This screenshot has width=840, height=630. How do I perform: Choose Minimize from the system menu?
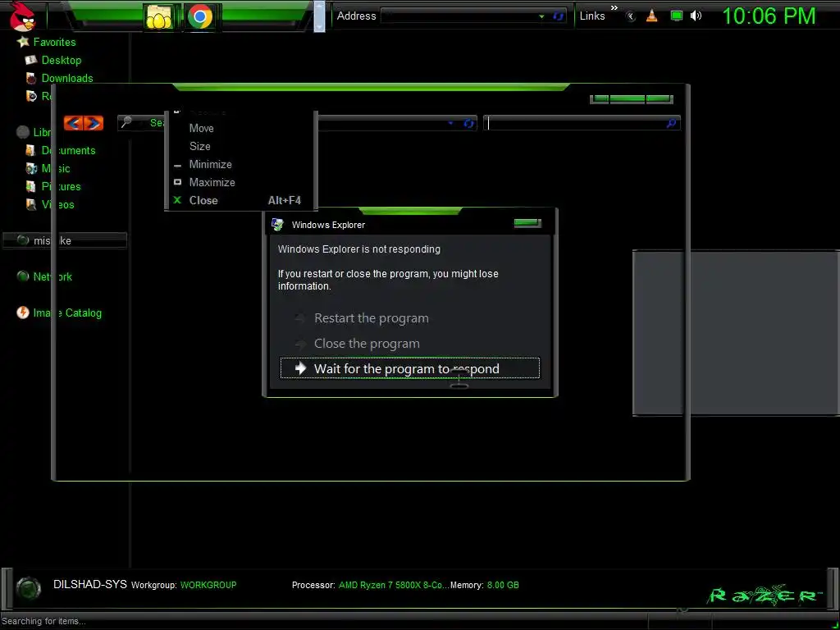[x=211, y=164]
